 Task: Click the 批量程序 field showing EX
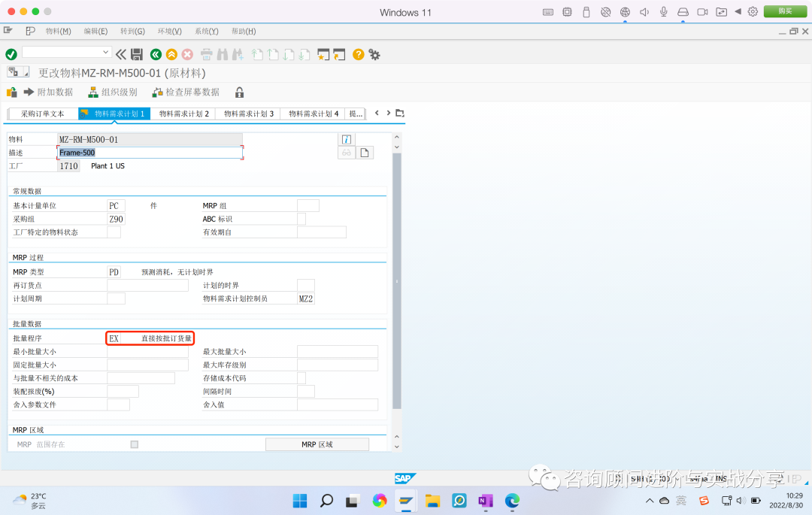coord(114,338)
